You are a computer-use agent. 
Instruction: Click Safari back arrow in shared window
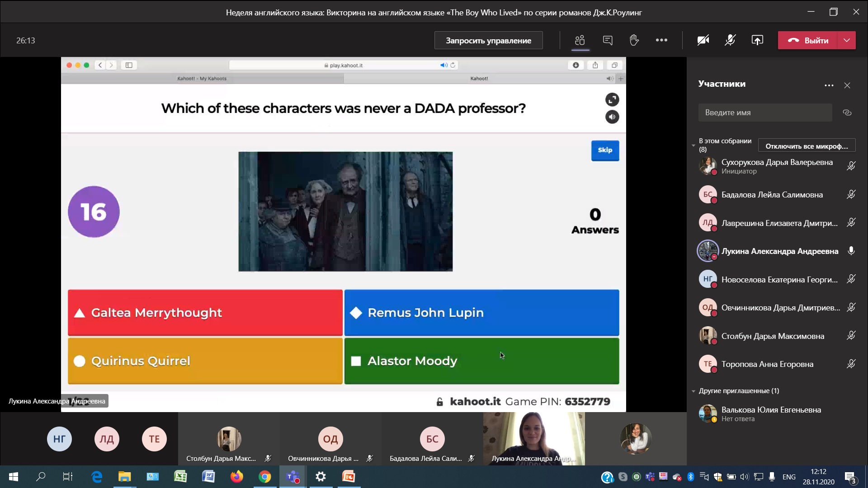coord(100,65)
